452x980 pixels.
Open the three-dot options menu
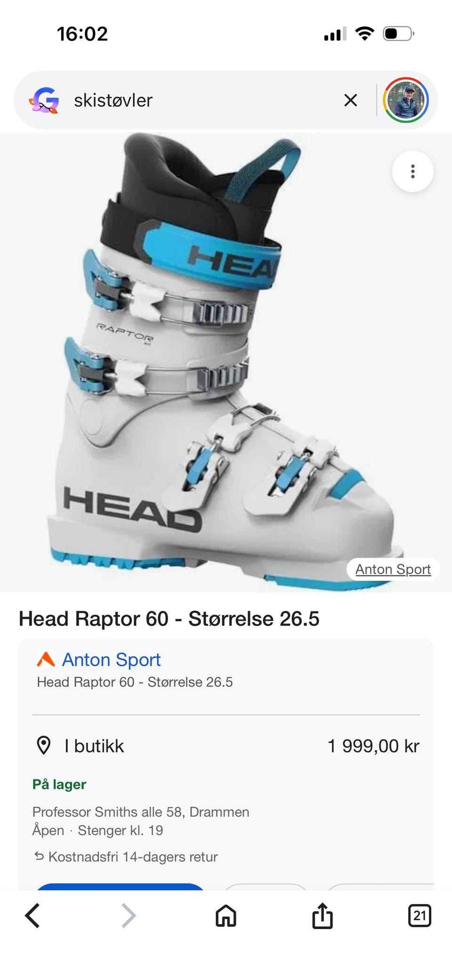click(x=413, y=171)
